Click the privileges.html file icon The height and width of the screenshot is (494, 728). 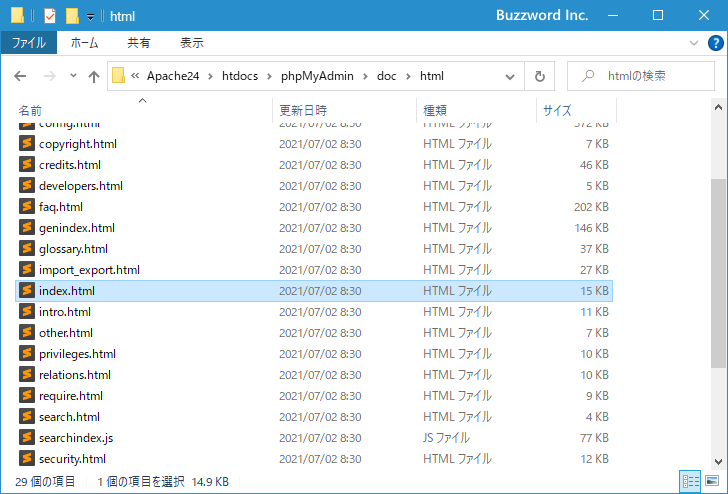point(27,353)
